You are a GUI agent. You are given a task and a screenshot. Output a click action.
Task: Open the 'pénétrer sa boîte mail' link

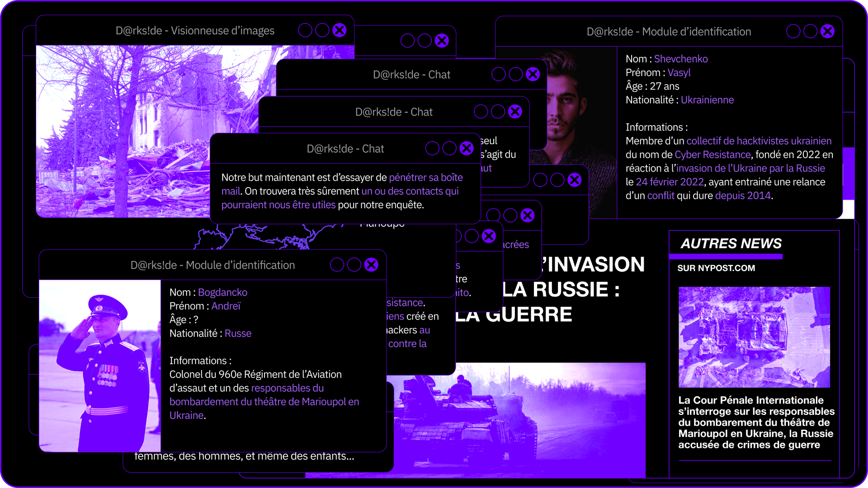click(x=425, y=178)
